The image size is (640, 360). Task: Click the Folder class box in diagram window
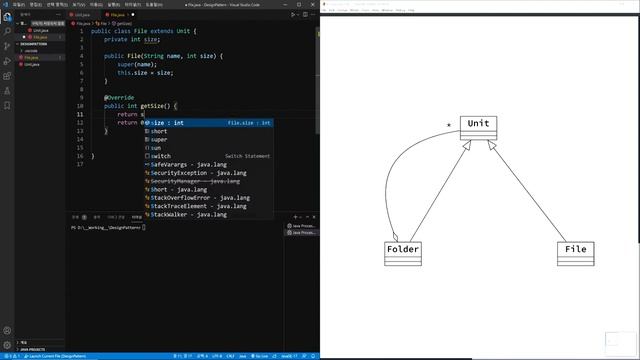(x=403, y=254)
